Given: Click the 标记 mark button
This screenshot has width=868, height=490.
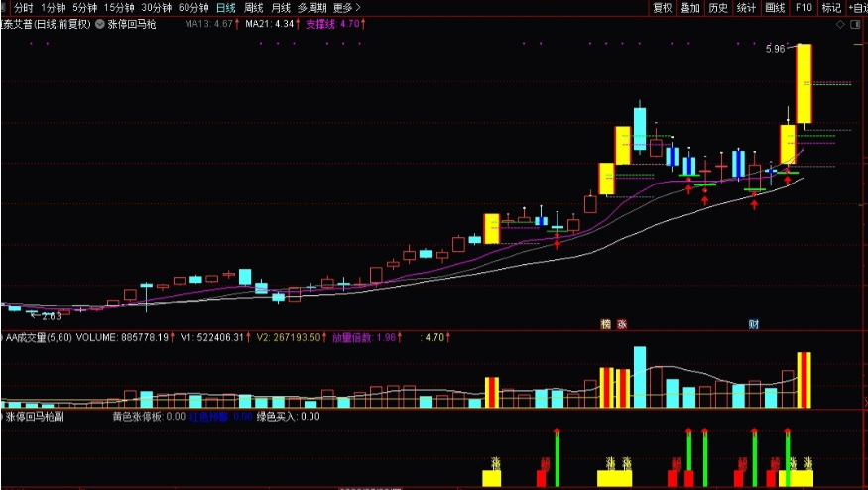Looking at the screenshot, I should [831, 8].
